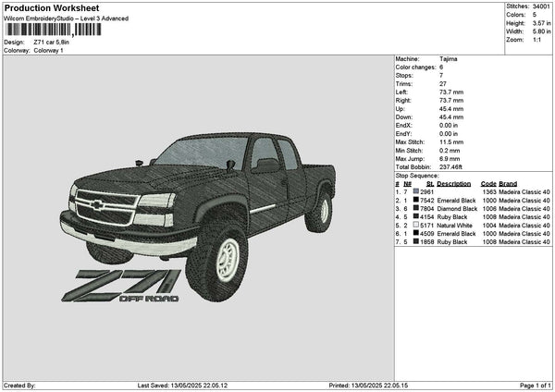Click the Stitches count '34001'
The height and width of the screenshot is (392, 555).
click(541, 6)
